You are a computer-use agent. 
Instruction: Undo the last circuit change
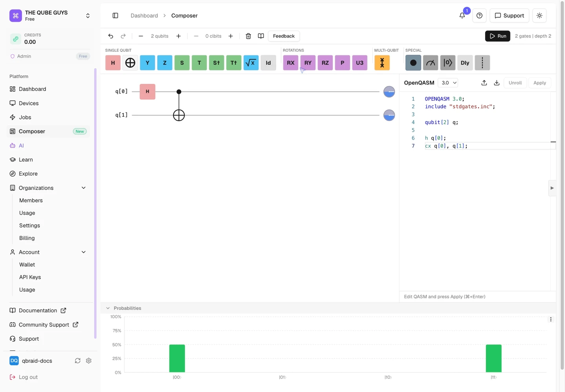(x=111, y=36)
